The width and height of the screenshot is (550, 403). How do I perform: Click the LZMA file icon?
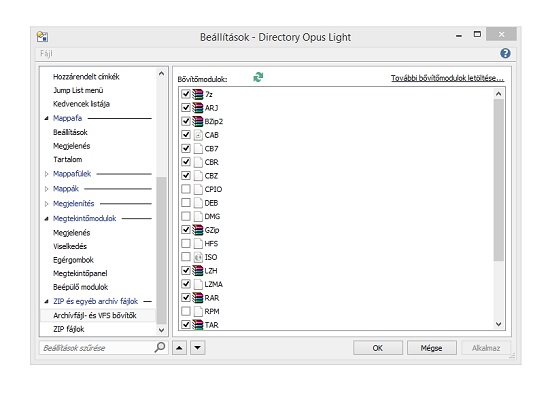[x=199, y=284]
